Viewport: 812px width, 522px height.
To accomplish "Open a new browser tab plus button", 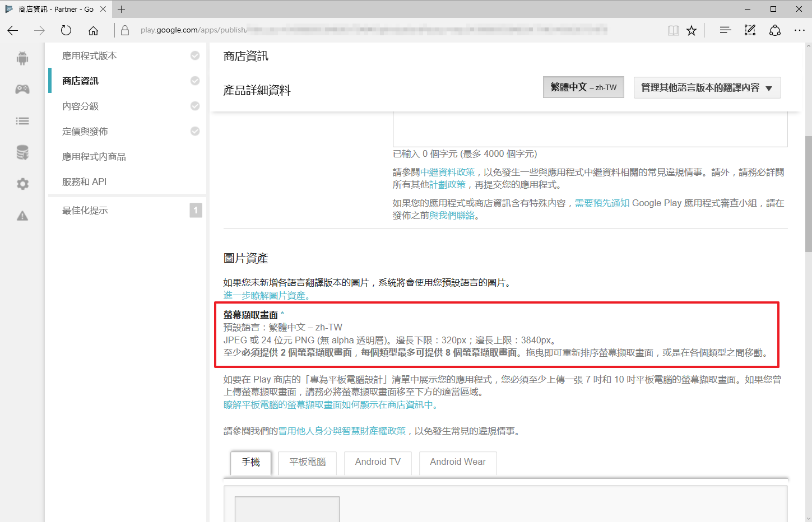I will 122,9.
